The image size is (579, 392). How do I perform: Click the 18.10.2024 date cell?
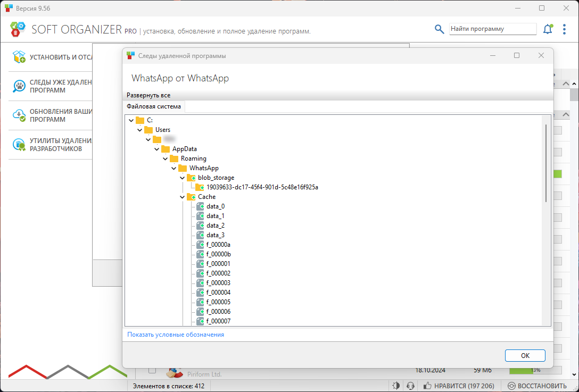point(430,370)
